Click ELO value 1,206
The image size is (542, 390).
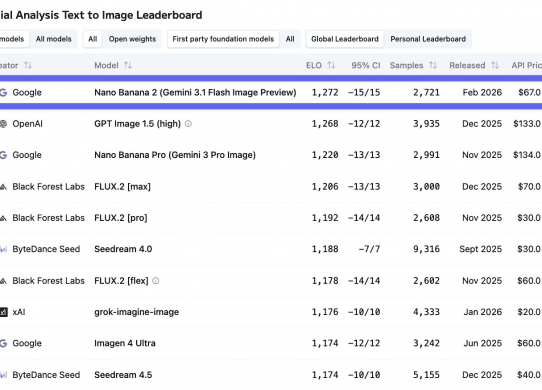pyautogui.click(x=325, y=187)
